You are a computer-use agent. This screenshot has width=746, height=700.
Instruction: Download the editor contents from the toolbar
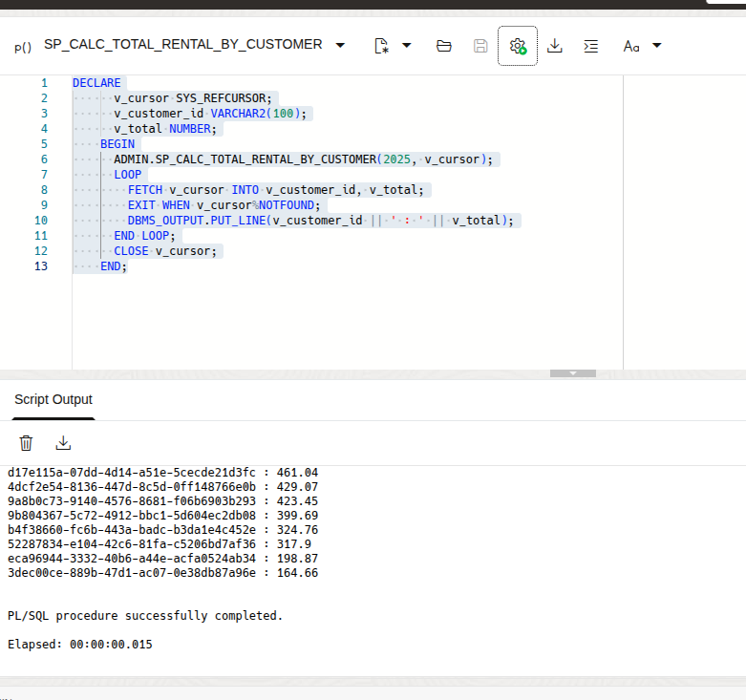click(555, 46)
